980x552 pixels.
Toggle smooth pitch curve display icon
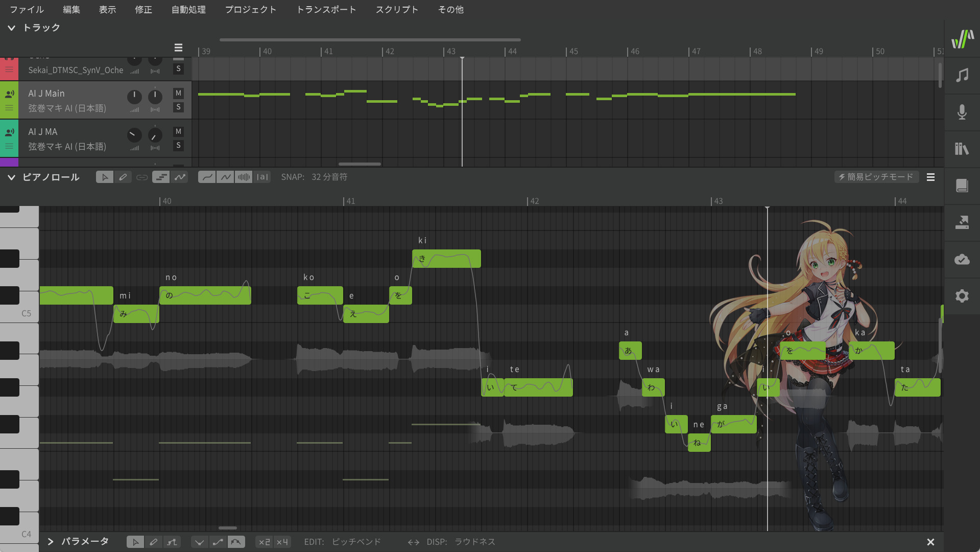pyautogui.click(x=207, y=177)
